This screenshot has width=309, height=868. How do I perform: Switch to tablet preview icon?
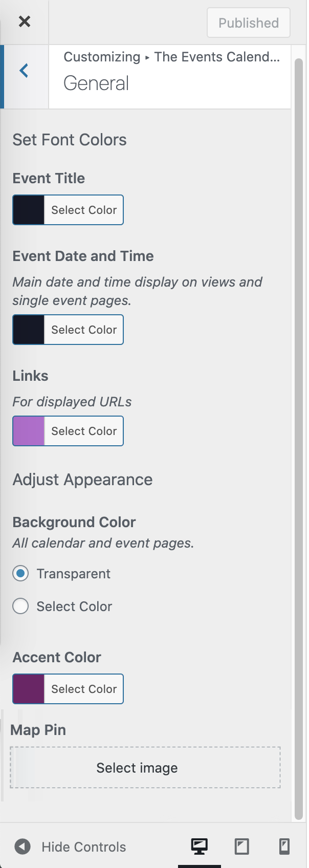[x=241, y=847]
